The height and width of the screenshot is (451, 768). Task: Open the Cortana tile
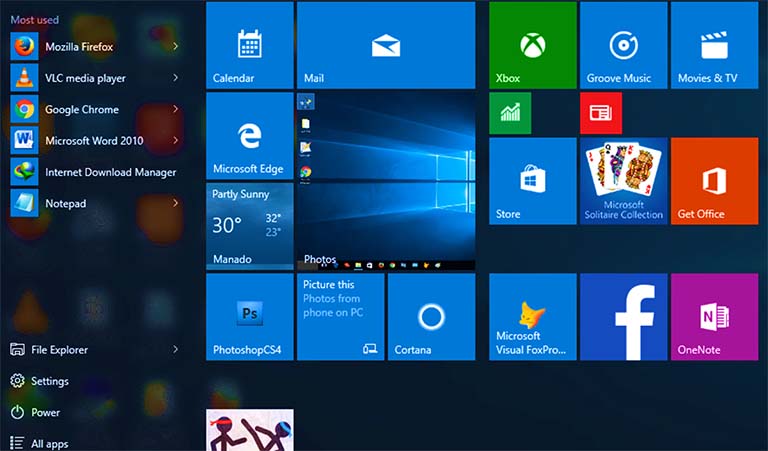432,317
